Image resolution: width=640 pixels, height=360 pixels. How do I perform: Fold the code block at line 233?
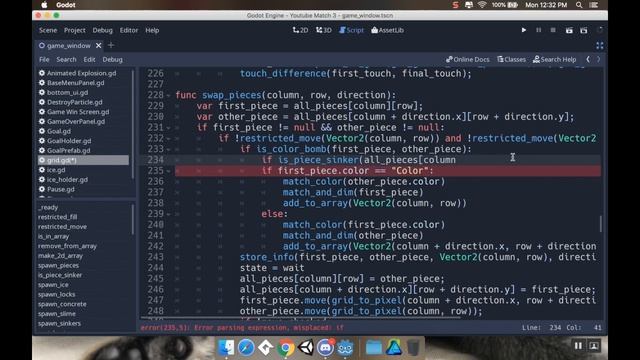point(169,149)
